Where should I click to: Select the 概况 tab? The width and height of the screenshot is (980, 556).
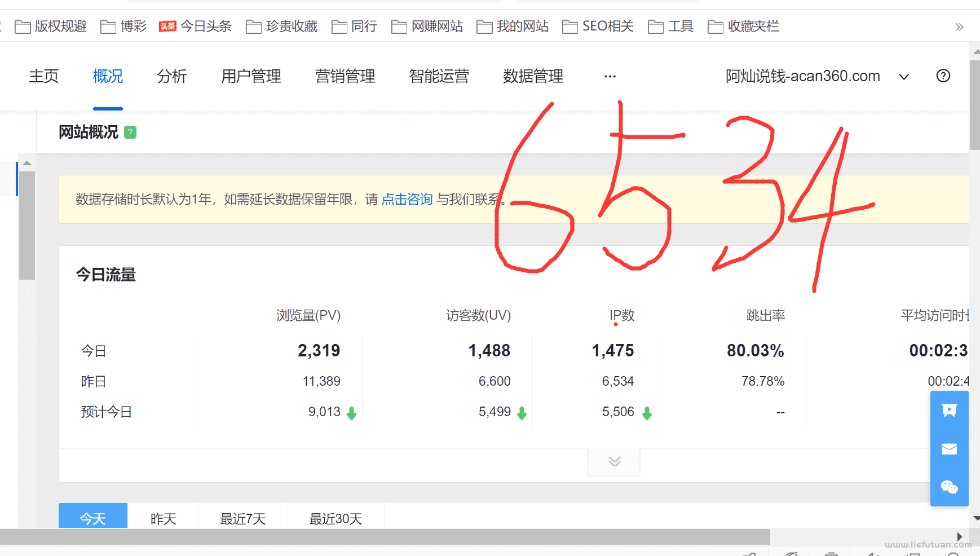point(108,76)
